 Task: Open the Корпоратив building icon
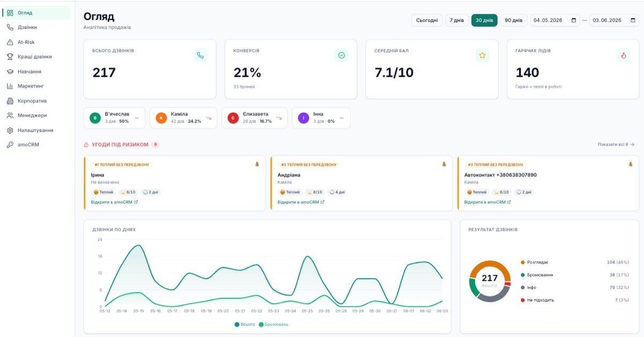(10, 101)
